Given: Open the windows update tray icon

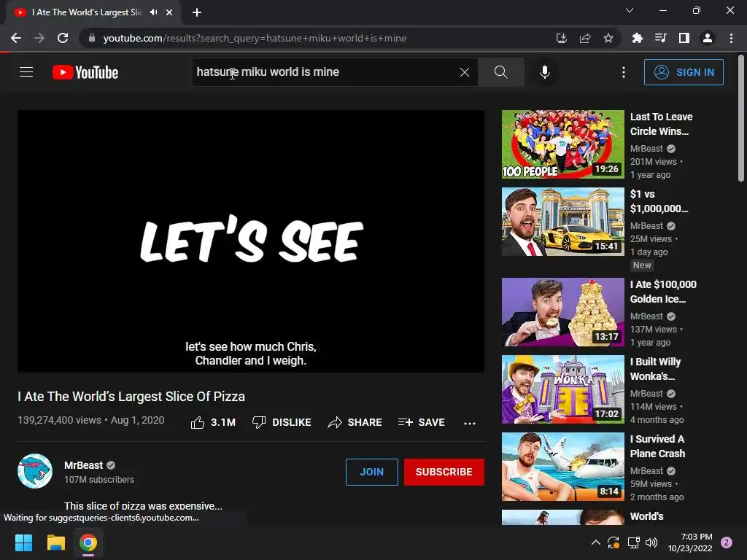Looking at the screenshot, I should [x=613, y=542].
